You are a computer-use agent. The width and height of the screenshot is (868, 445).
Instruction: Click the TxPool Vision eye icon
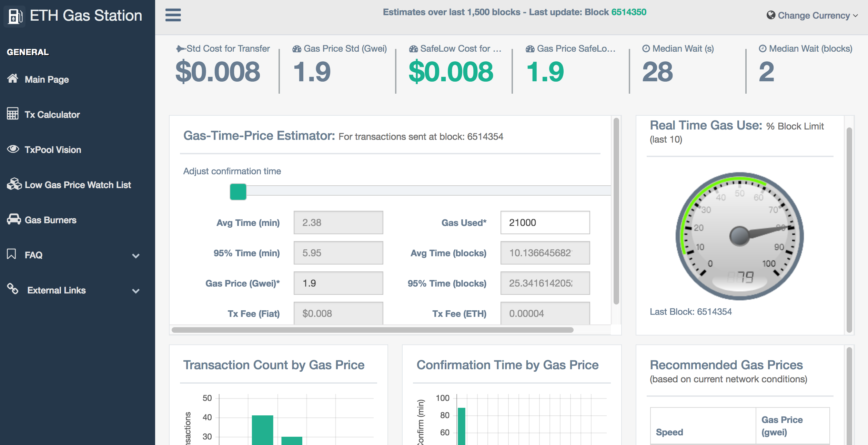point(13,149)
